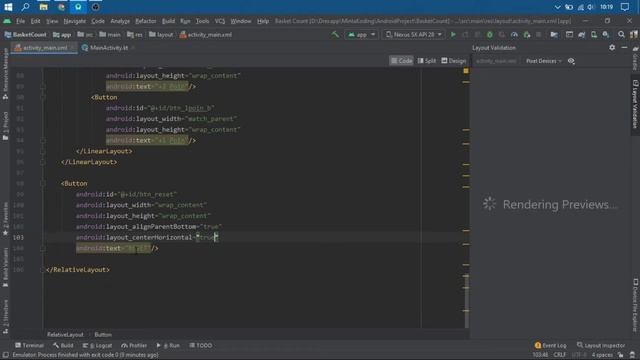Screen dimensions: 640x360
Task: Open the Pixel Devices dropdown
Action: 544,61
